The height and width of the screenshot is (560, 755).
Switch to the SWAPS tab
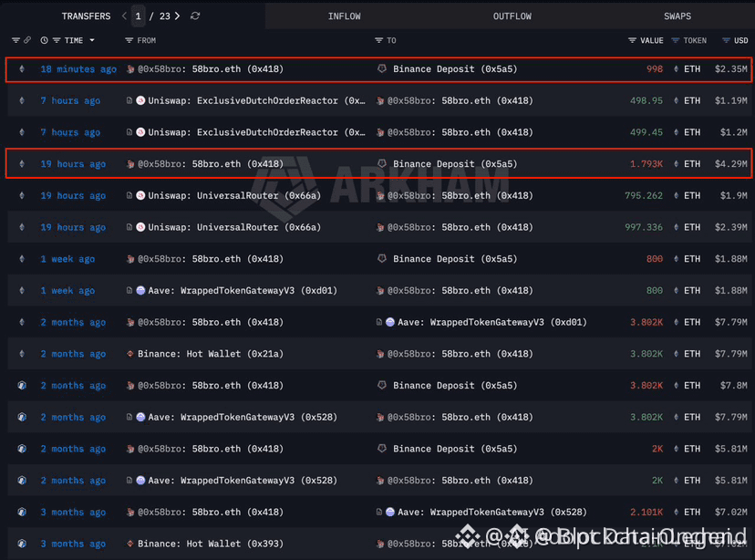tap(677, 16)
